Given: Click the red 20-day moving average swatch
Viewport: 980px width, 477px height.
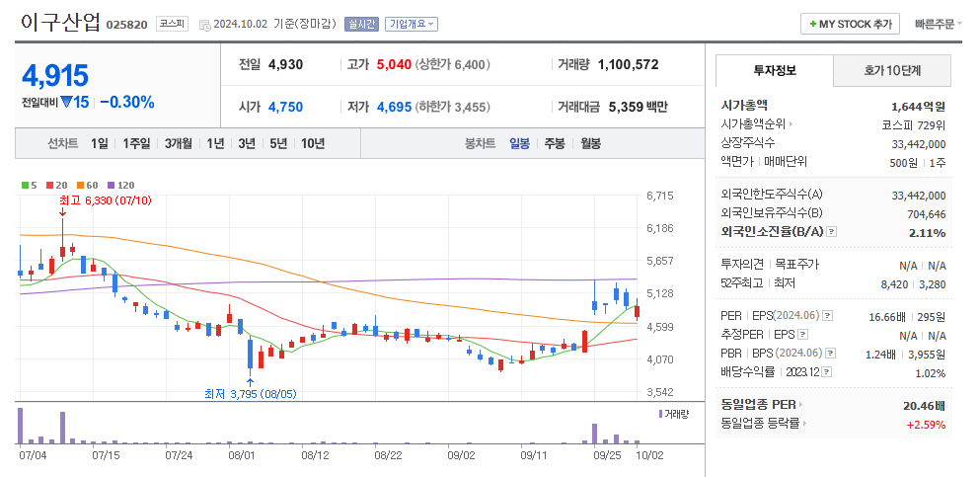Looking at the screenshot, I should tap(49, 185).
